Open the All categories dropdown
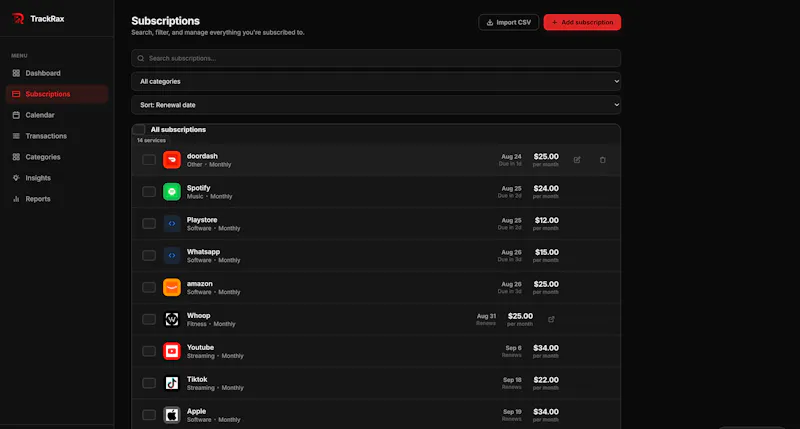The width and height of the screenshot is (800, 429). pos(376,82)
